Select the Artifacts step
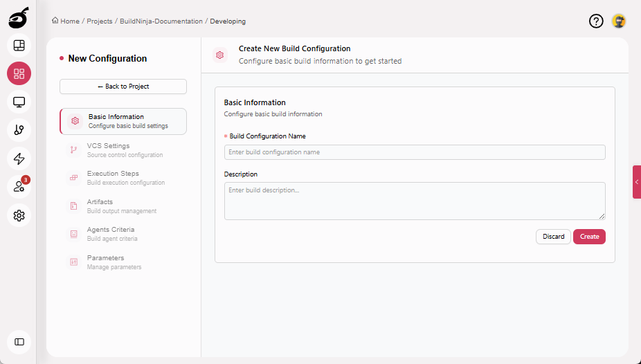641x364 pixels. pyautogui.click(x=123, y=206)
